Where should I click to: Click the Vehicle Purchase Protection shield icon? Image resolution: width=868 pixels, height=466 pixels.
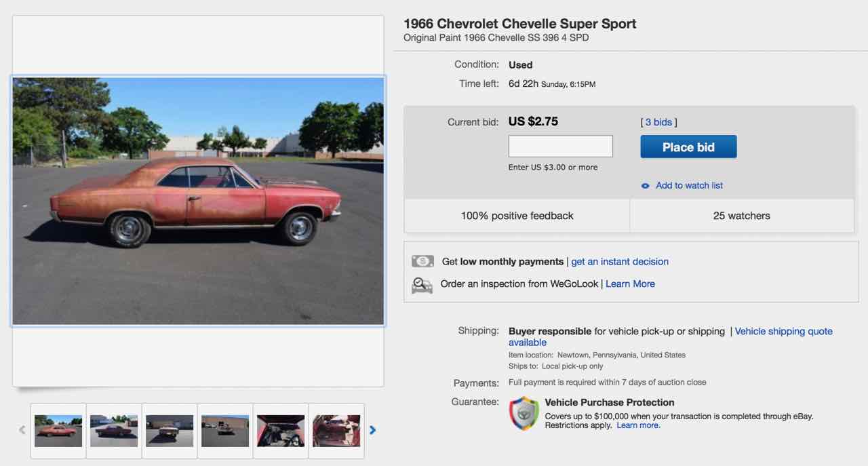pyautogui.click(x=524, y=414)
